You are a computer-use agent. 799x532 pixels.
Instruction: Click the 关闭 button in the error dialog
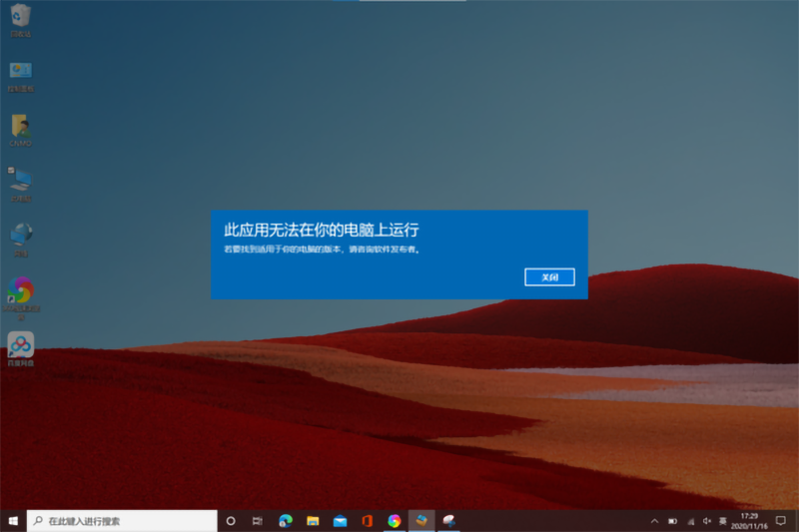[x=549, y=276]
